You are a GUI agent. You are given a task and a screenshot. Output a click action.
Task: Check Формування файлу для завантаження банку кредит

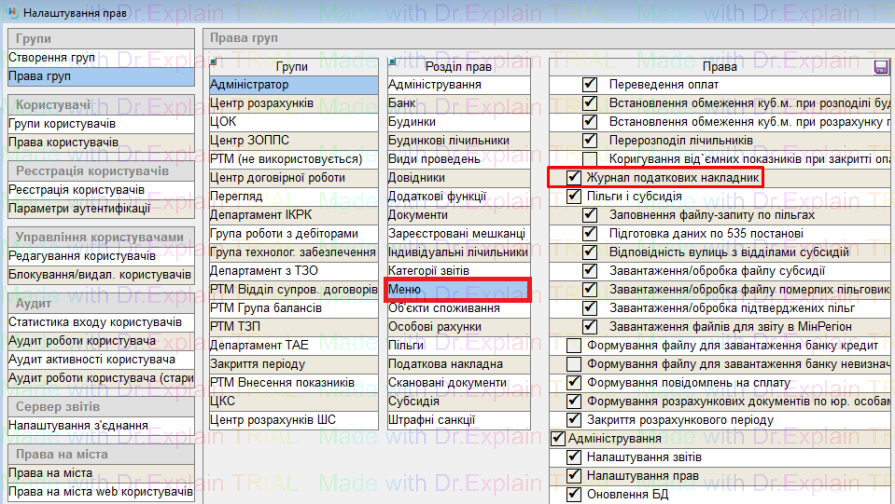[573, 345]
